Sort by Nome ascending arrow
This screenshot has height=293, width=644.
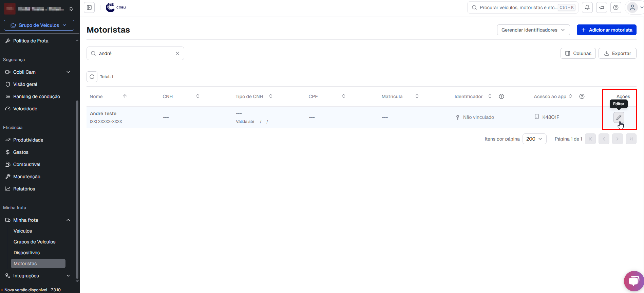(x=125, y=96)
